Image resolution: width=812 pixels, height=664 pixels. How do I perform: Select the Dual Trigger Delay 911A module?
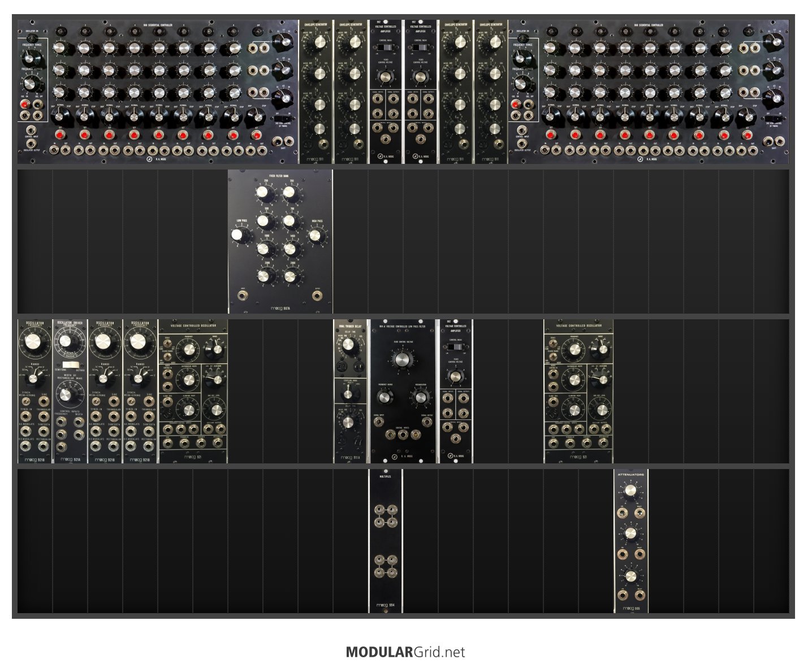pyautogui.click(x=351, y=392)
